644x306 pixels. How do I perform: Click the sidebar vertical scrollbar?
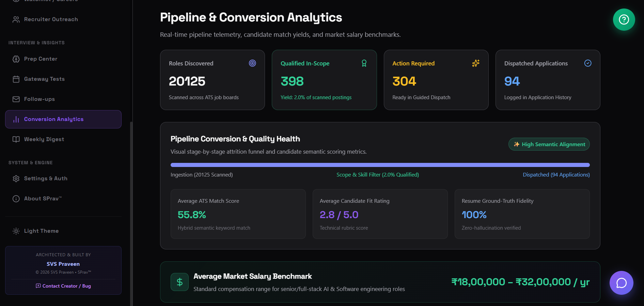(131, 213)
